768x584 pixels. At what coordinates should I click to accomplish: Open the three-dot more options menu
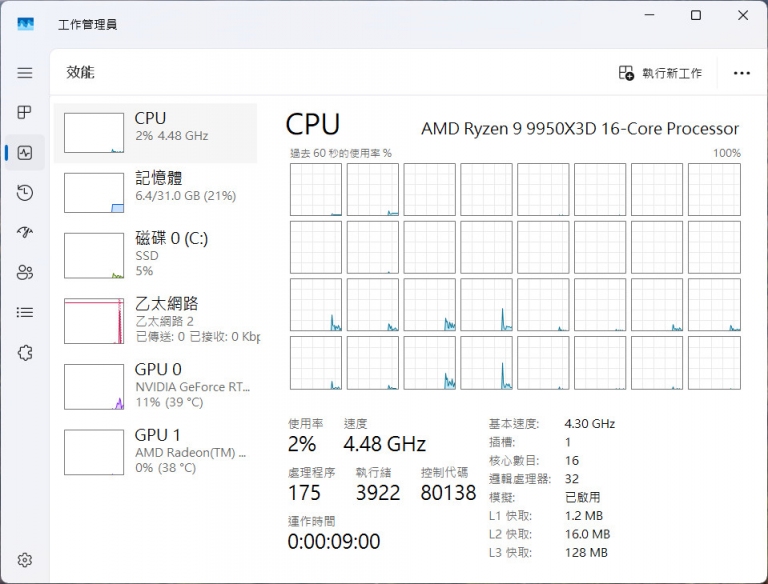pos(741,73)
